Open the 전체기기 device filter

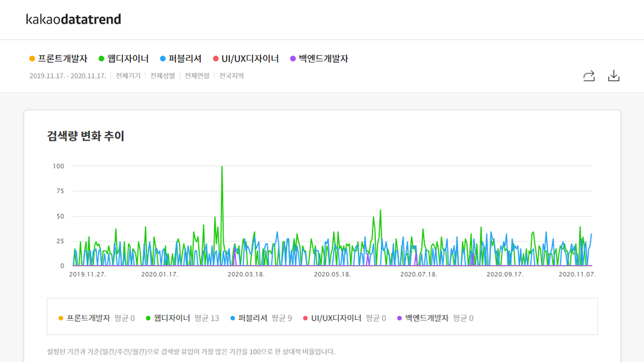tap(127, 75)
